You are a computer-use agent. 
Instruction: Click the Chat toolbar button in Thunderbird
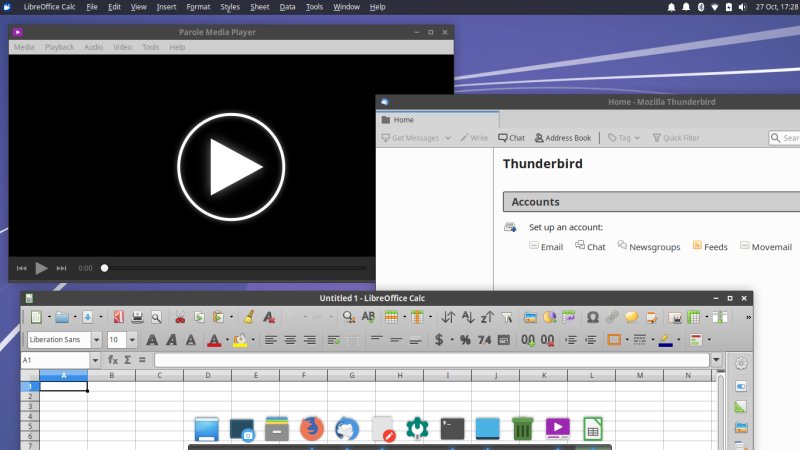pyautogui.click(x=511, y=138)
